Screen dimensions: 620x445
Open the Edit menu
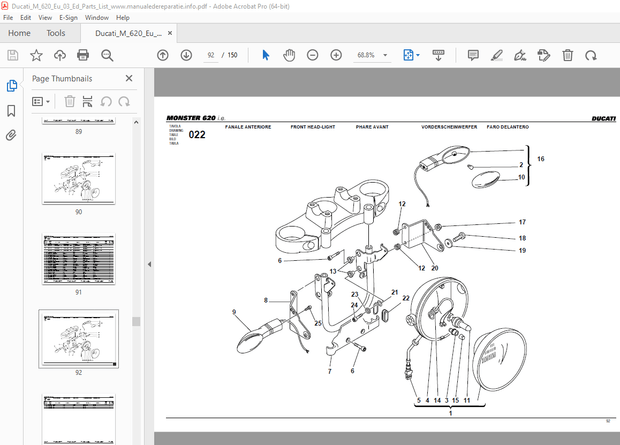click(x=25, y=18)
